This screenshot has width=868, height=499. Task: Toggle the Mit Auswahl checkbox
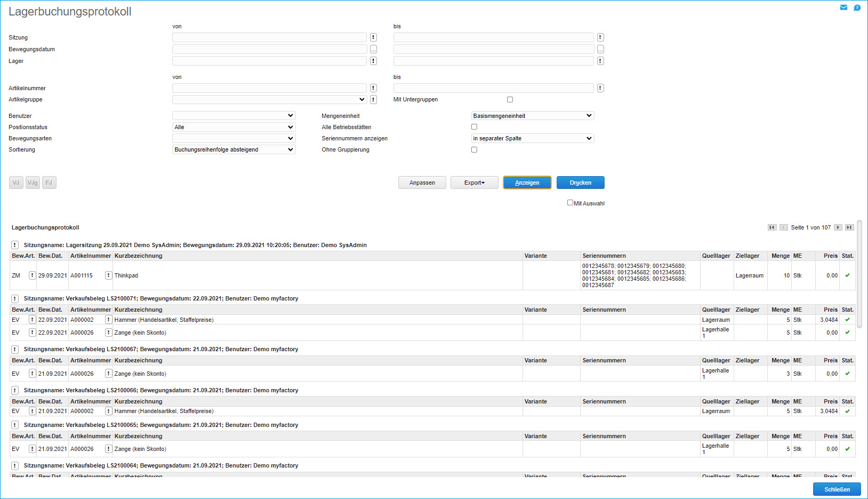570,203
